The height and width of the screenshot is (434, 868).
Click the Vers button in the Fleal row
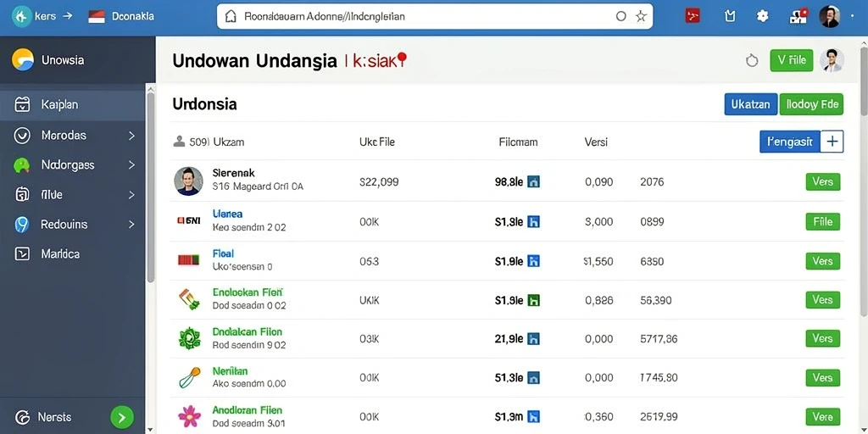822,261
